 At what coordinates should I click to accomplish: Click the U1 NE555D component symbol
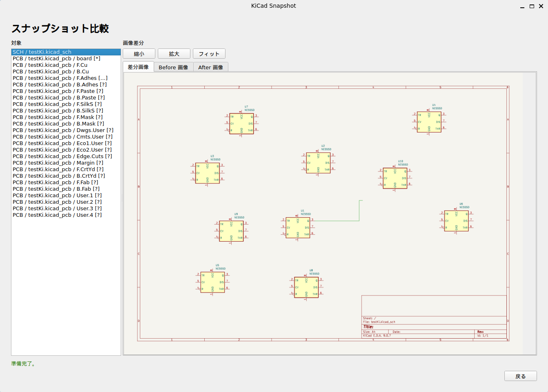tap(298, 227)
